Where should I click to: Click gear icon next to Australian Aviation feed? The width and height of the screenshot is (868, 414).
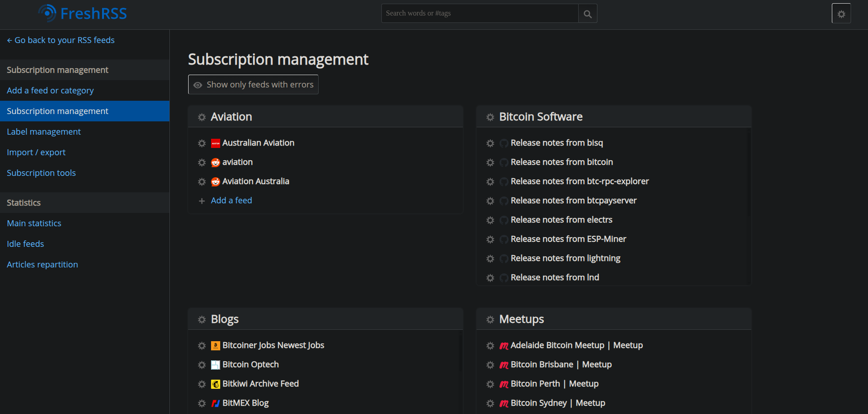pyautogui.click(x=202, y=143)
